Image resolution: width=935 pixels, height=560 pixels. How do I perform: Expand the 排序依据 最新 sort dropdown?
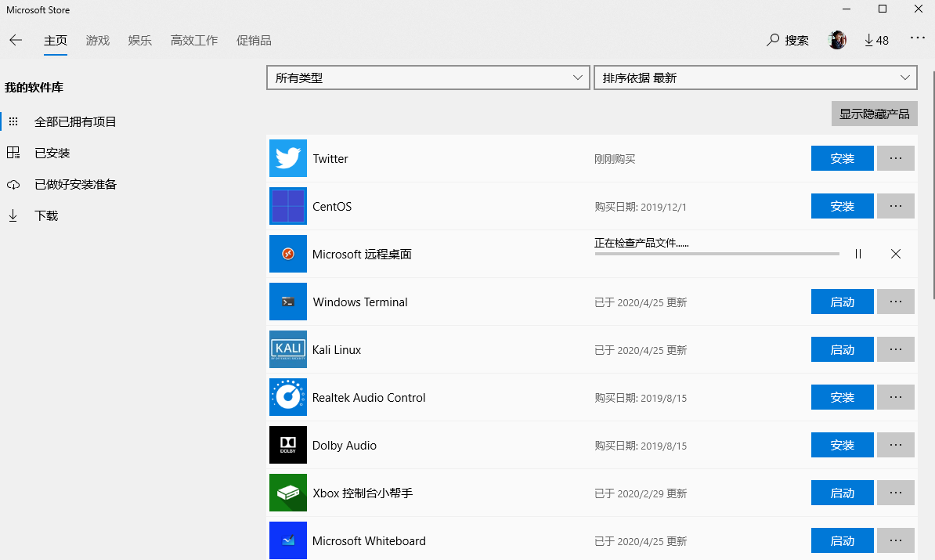tap(756, 78)
